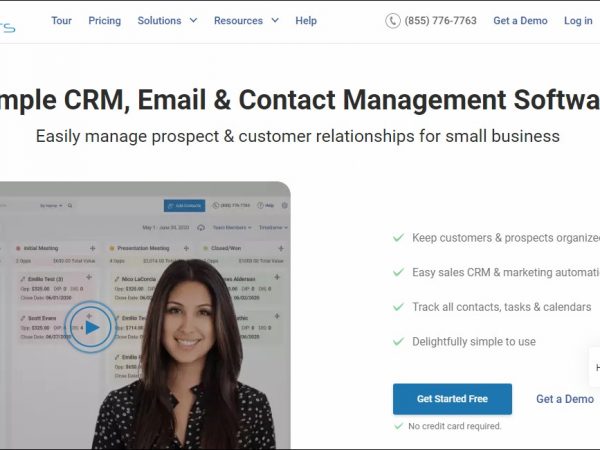
Task: Click Get a Demo in the top navigation
Action: click(520, 21)
